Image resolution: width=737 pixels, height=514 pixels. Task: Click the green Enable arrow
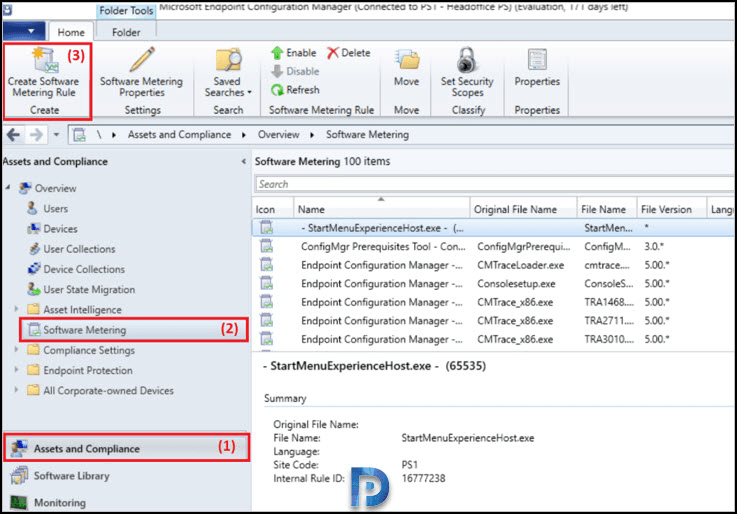[x=277, y=53]
